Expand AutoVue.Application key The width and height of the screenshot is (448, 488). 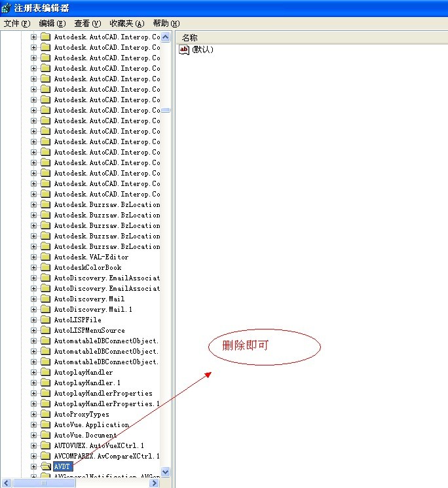point(33,424)
